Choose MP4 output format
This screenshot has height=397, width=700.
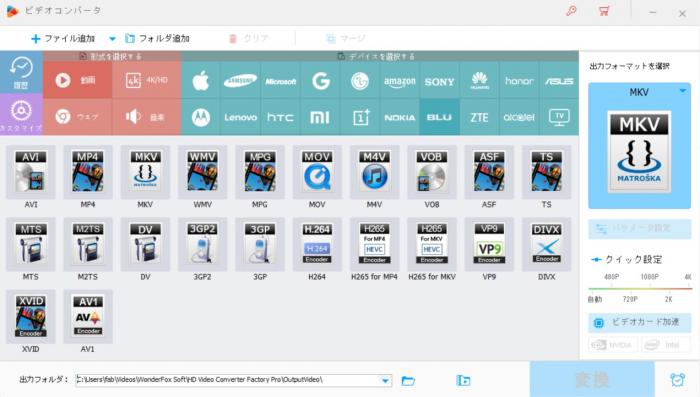tap(88, 172)
